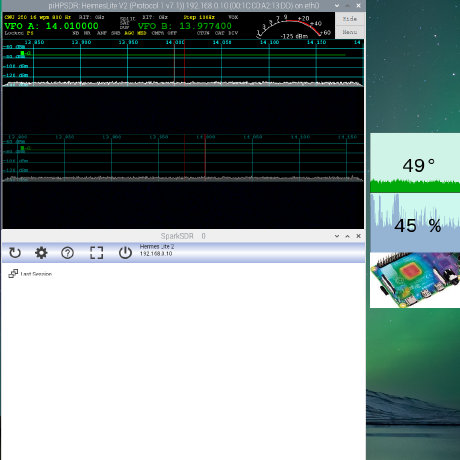Click the upper waterfall display
This screenshot has width=460, height=460.
183,110
